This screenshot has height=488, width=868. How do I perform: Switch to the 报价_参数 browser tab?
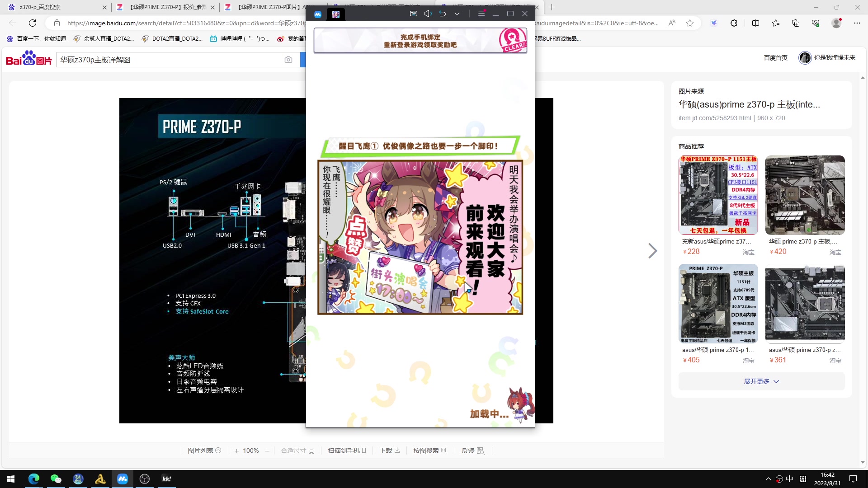click(165, 7)
